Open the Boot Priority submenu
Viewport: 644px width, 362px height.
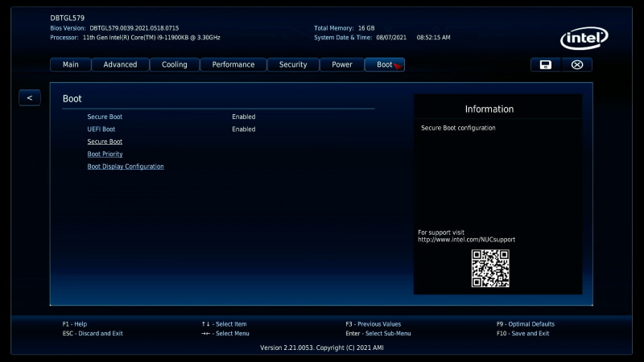105,154
